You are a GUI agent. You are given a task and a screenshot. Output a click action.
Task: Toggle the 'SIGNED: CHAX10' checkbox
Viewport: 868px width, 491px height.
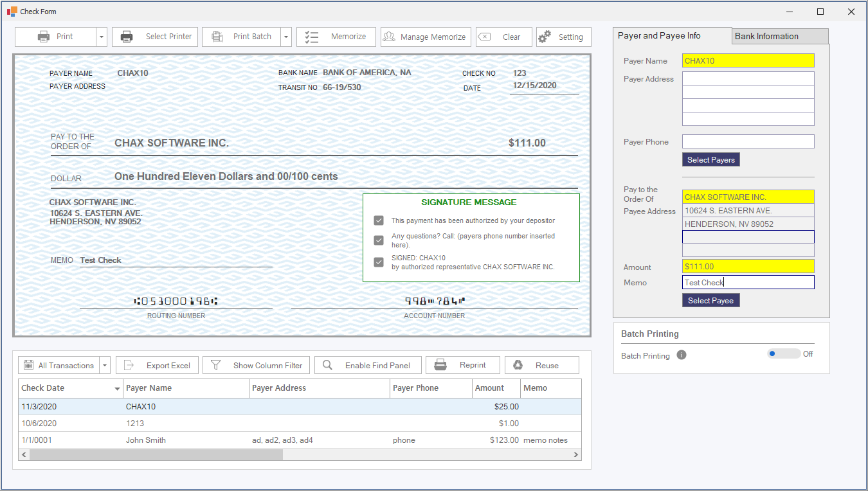click(x=379, y=262)
